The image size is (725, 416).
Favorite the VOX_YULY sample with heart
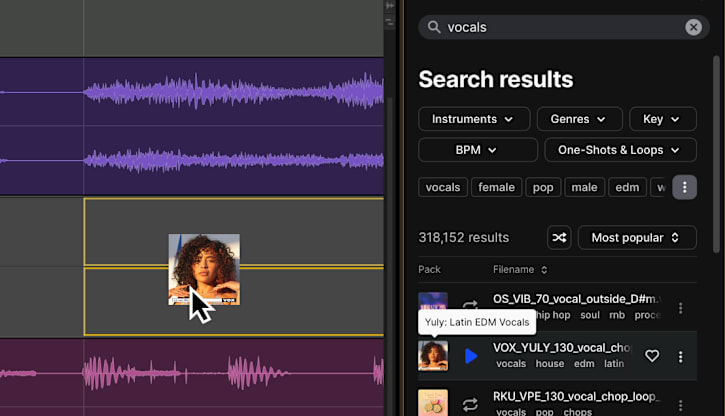coord(652,356)
